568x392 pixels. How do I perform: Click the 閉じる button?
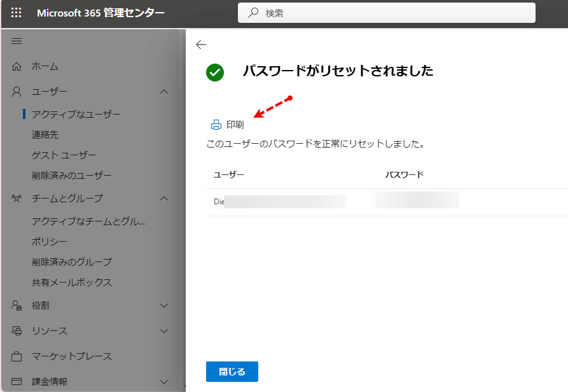pyautogui.click(x=232, y=372)
